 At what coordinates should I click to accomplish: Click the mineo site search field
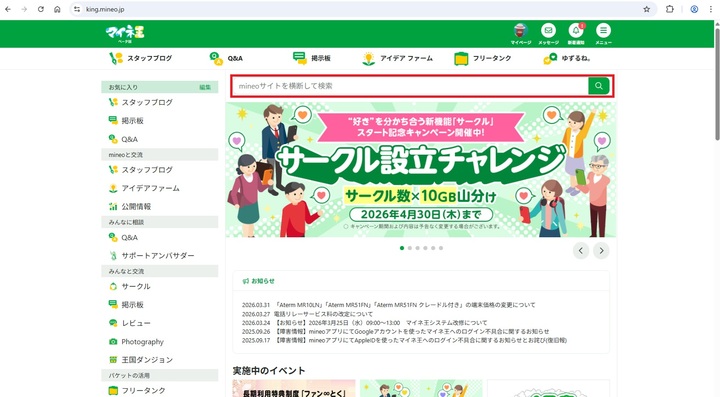coord(410,86)
